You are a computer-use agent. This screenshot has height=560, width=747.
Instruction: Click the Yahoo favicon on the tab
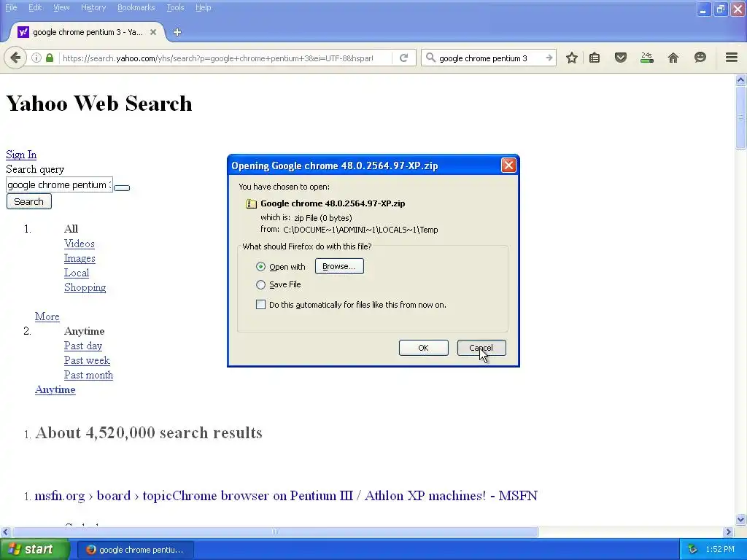click(x=23, y=32)
